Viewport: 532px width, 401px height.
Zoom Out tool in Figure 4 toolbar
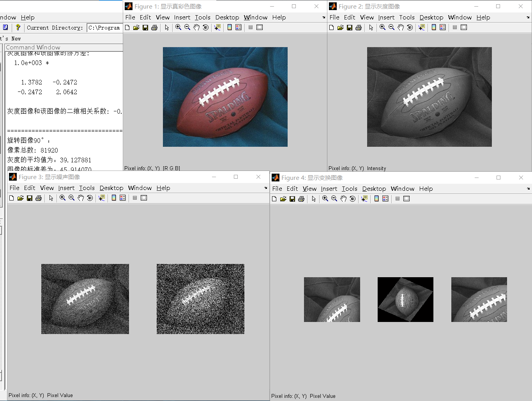point(334,199)
